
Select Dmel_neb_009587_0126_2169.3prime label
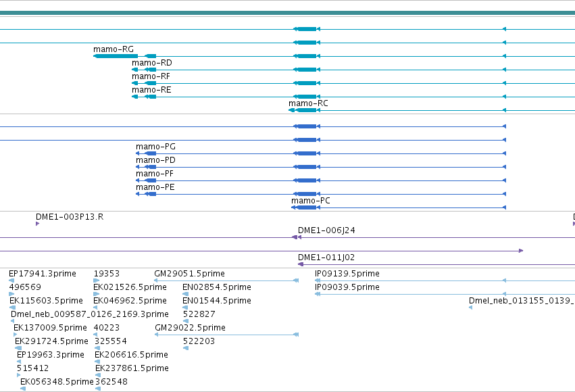(x=90, y=314)
